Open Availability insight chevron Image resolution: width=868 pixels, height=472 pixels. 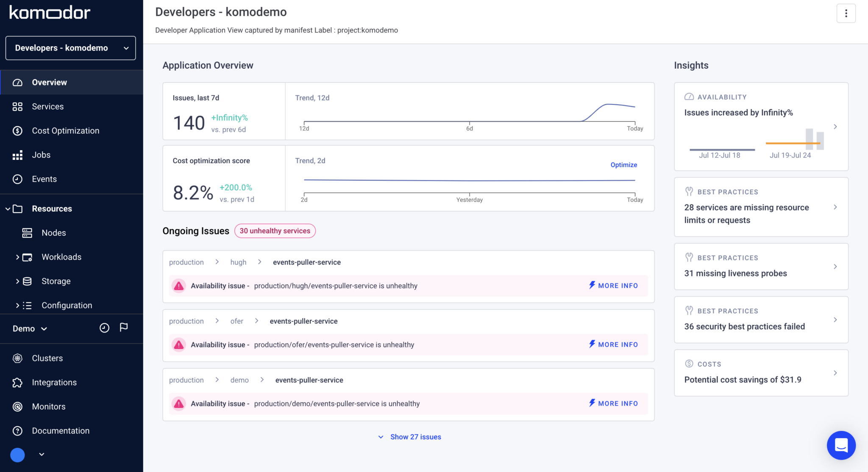tap(835, 127)
